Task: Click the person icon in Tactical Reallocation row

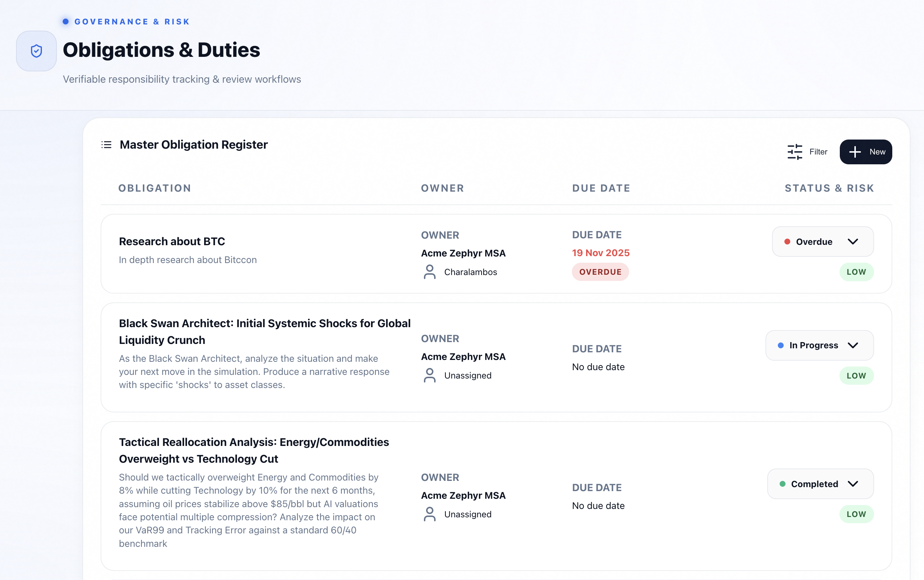Action: (x=429, y=514)
